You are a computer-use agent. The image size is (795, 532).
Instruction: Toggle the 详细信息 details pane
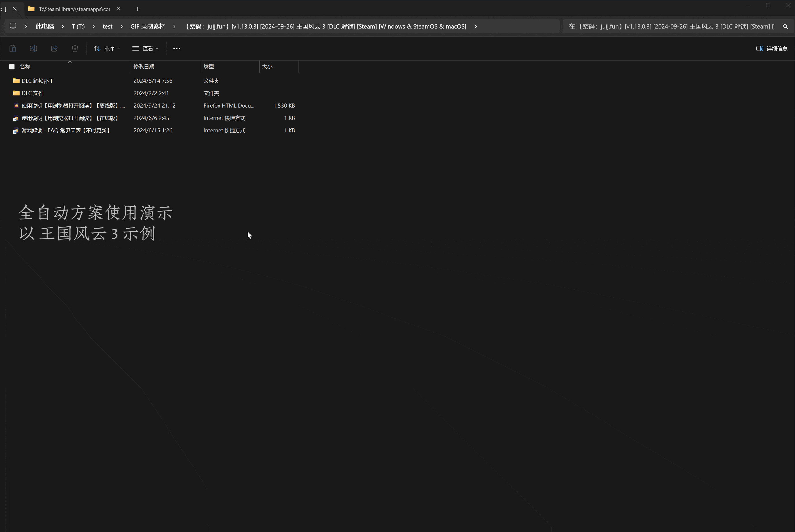coord(772,48)
